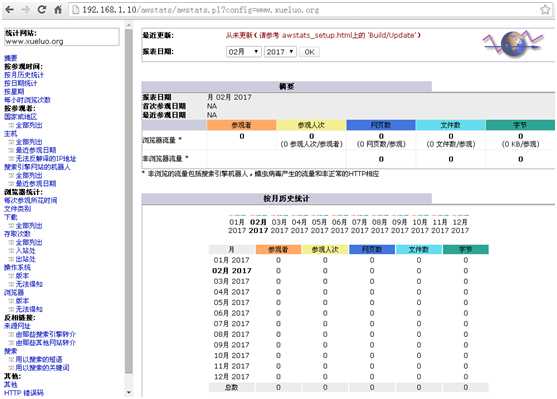Open the 由那些搜索引擎转介 link
Viewport: 557px width, 399px height.
coord(45,334)
